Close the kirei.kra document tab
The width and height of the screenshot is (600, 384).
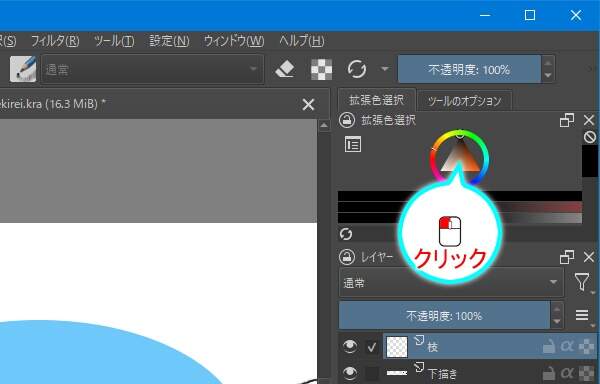(x=308, y=104)
